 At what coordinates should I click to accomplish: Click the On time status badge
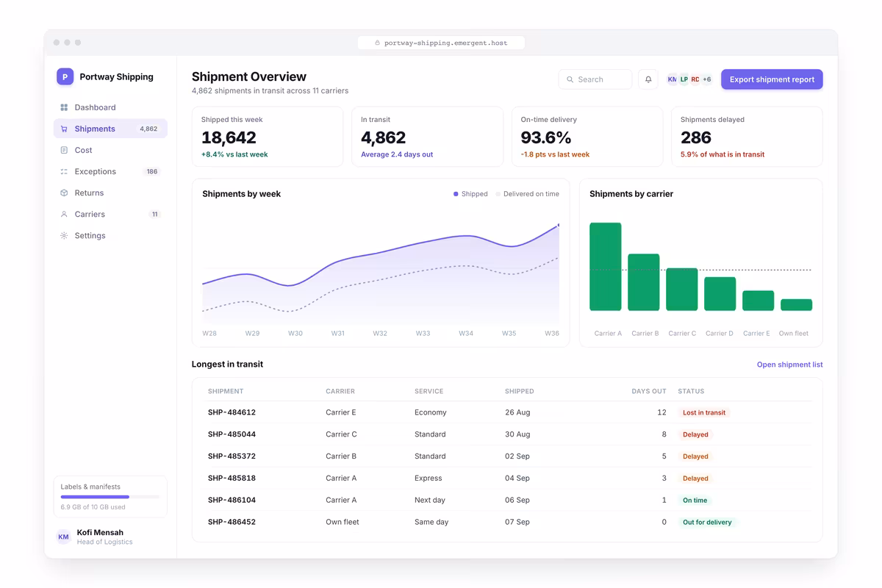695,501
